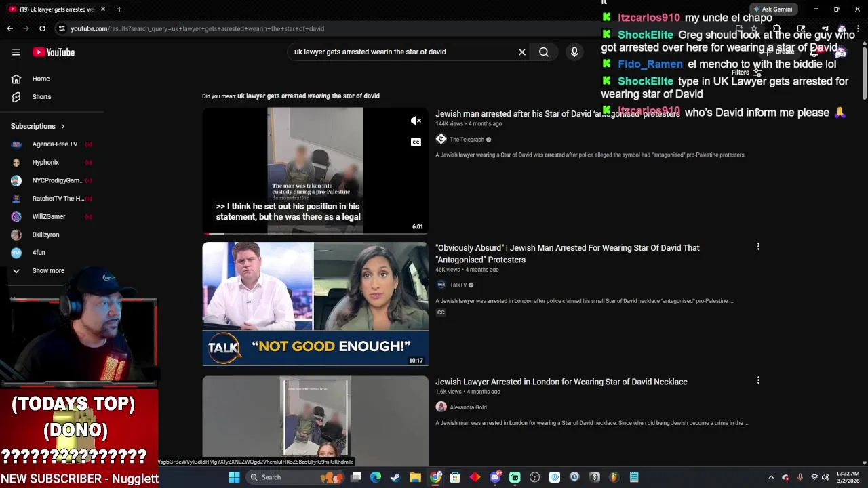Open 'Obviously Absurd' video title
The height and width of the screenshot is (488, 868).
tap(568, 254)
